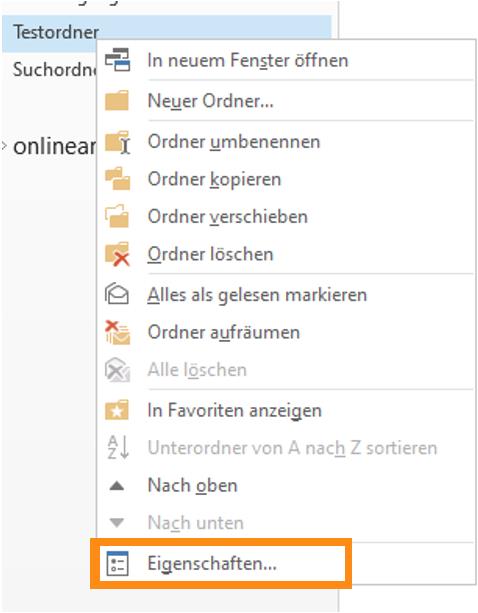The width and height of the screenshot is (478, 613).
Task: Click the rename folder icon
Action: (117, 142)
